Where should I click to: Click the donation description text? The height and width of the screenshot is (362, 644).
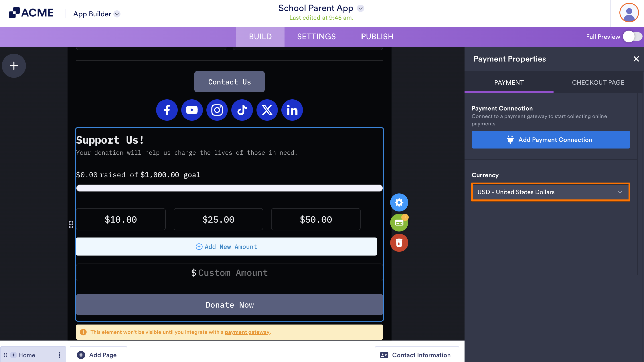[187, 153]
